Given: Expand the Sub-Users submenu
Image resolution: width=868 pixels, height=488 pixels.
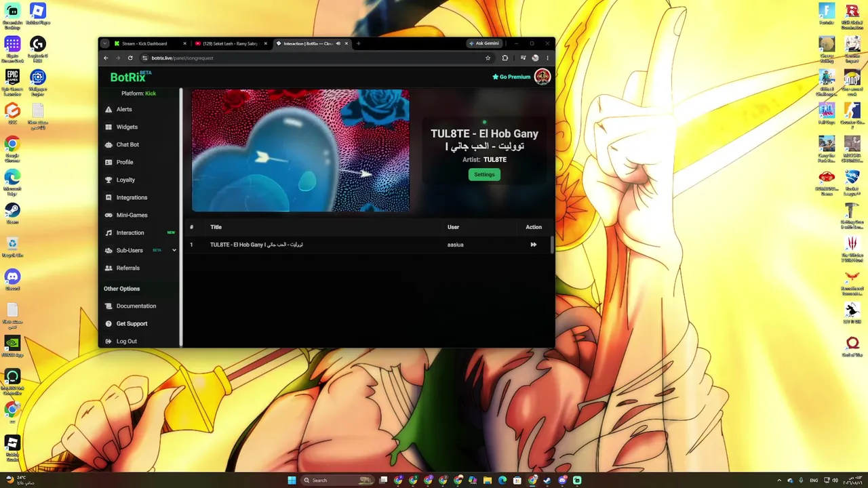Looking at the screenshot, I should [x=174, y=250].
